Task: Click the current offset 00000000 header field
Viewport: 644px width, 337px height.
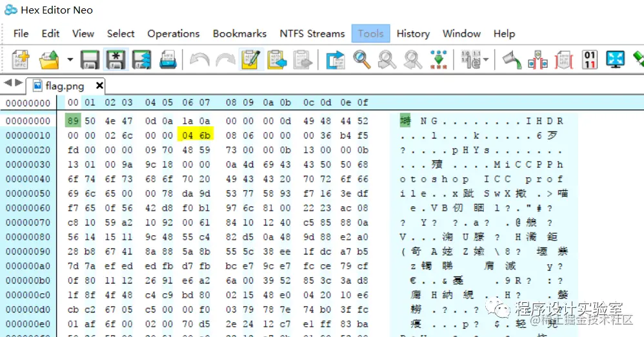Action: [28, 103]
